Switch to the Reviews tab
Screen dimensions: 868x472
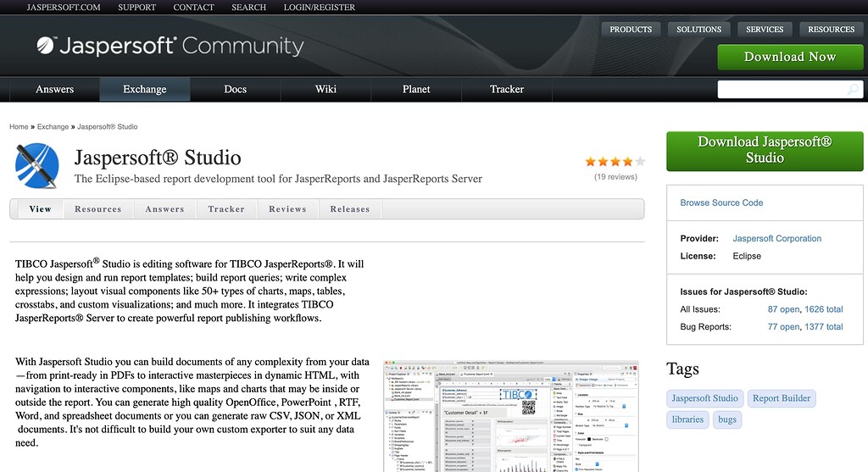click(x=287, y=209)
